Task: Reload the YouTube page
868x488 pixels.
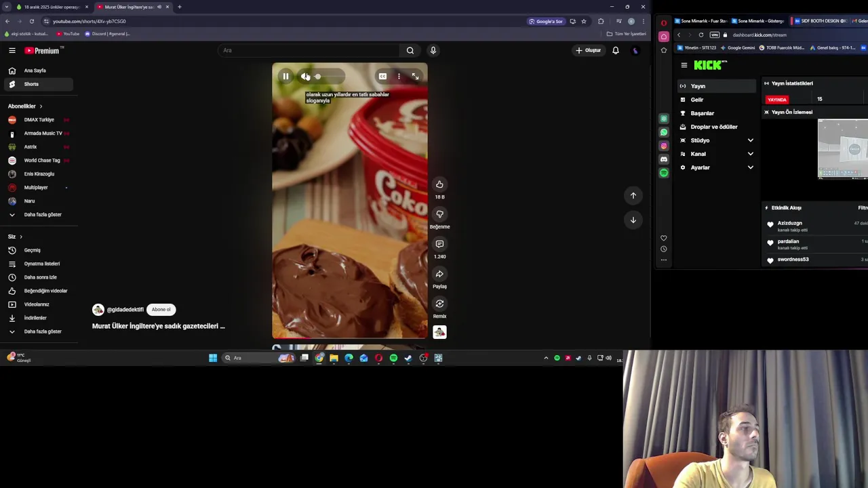Action: pos(31,21)
